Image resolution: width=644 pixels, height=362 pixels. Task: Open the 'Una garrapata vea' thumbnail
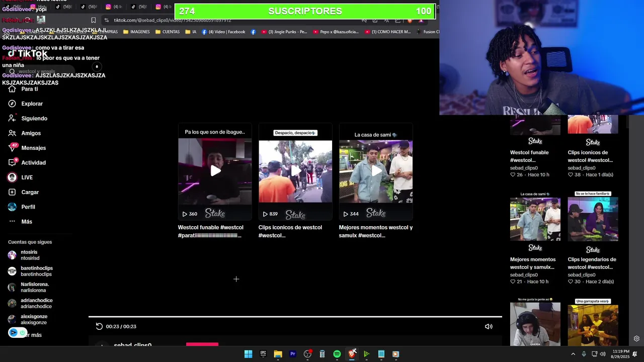(x=593, y=321)
